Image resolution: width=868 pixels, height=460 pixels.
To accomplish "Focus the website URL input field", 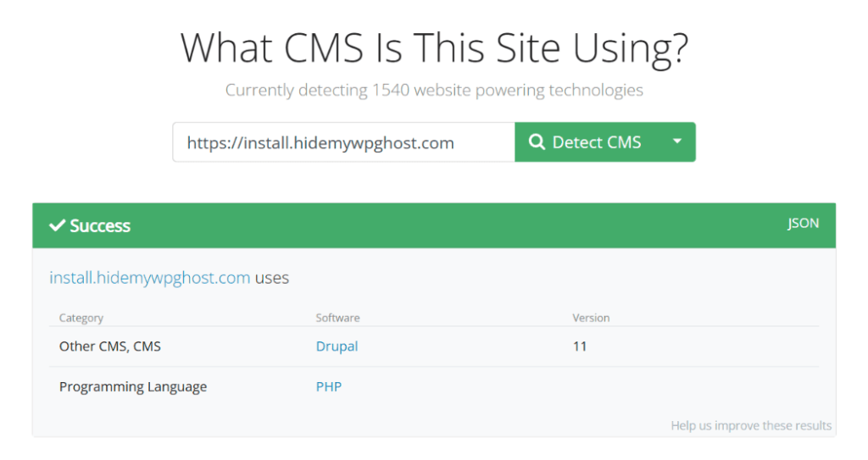I will 343,142.
